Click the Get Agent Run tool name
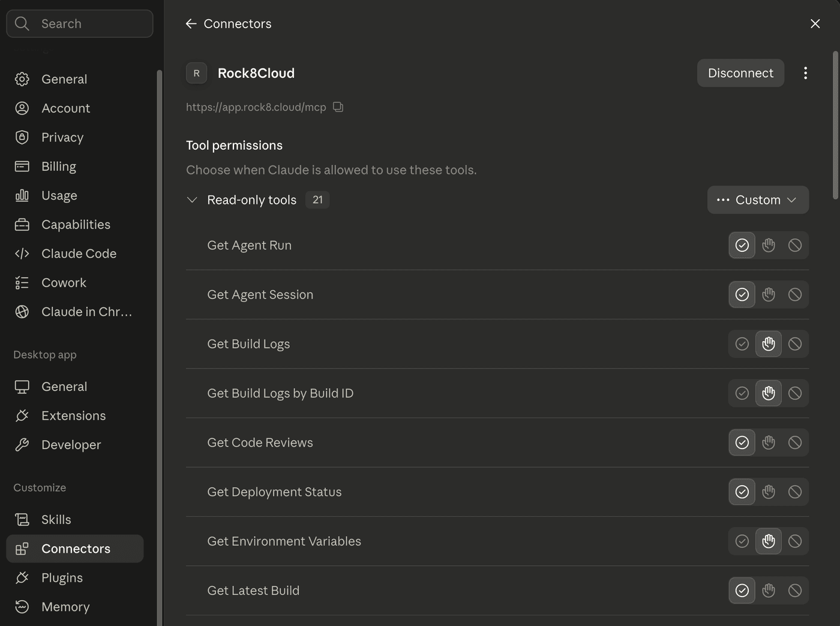The width and height of the screenshot is (840, 626). 250,245
